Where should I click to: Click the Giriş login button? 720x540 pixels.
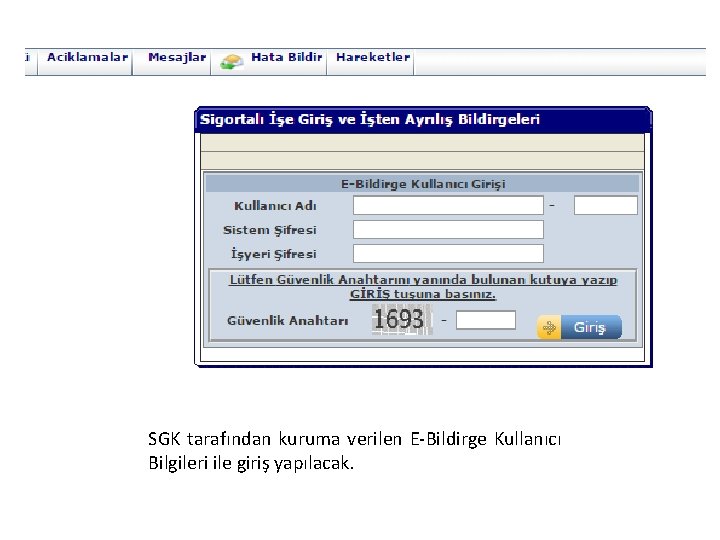pyautogui.click(x=579, y=327)
